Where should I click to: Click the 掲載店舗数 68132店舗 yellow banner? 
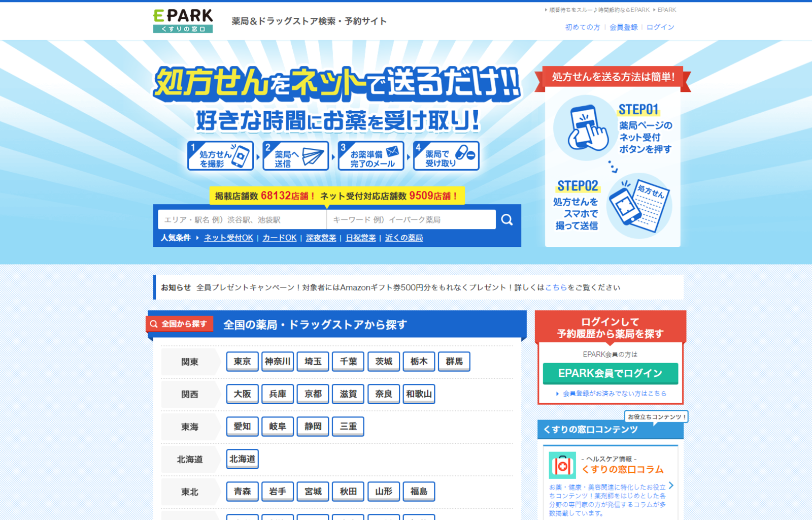(x=337, y=196)
